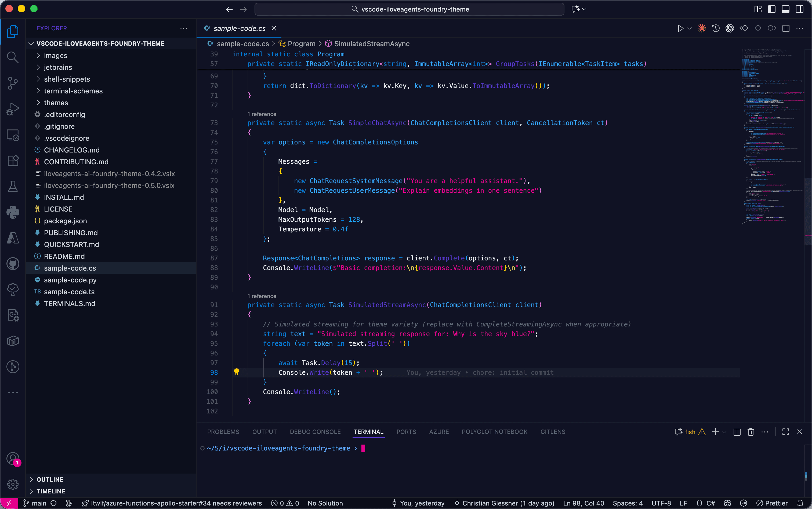The height and width of the screenshot is (509, 812).
Task: Toggle the bottom panel visibility
Action: [x=786, y=9]
